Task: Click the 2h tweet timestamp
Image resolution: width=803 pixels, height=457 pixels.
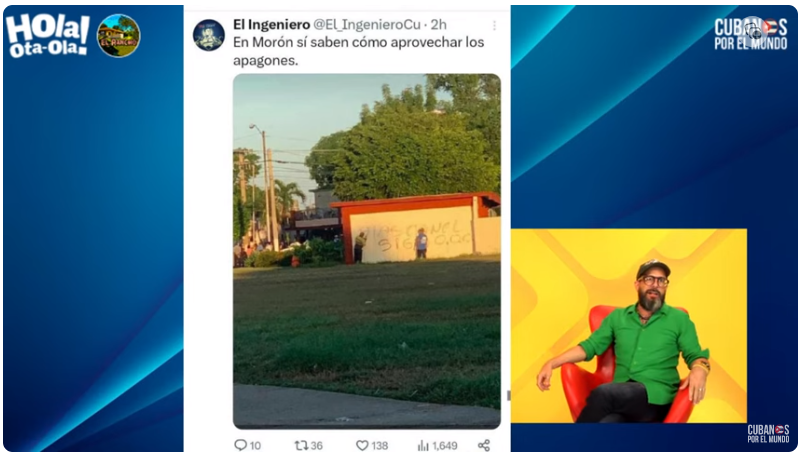Action: (438, 24)
